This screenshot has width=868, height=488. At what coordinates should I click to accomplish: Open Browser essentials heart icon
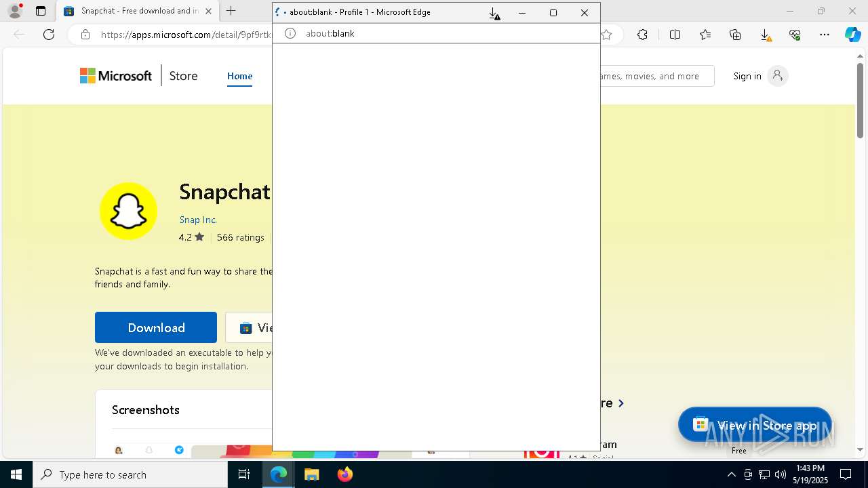tap(795, 35)
